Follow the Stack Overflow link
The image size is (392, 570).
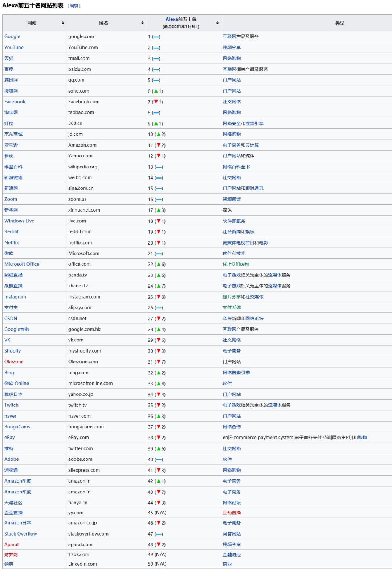click(20, 534)
